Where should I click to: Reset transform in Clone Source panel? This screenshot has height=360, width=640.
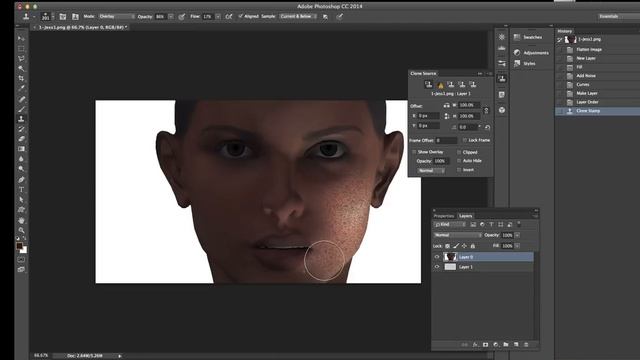click(x=487, y=127)
